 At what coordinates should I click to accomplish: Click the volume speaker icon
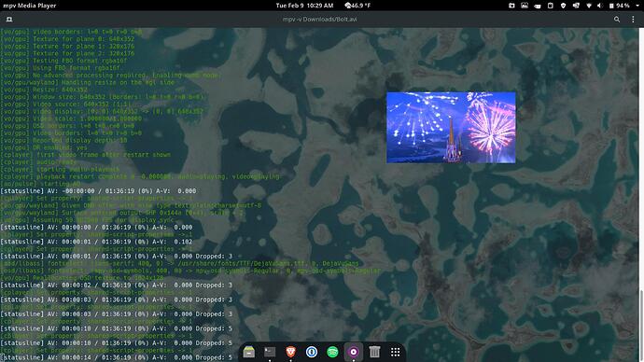point(600,6)
